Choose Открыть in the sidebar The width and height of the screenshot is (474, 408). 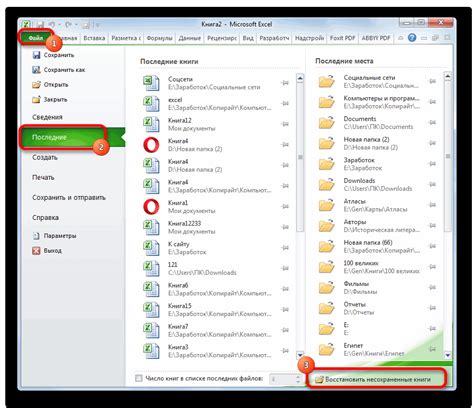50,85
